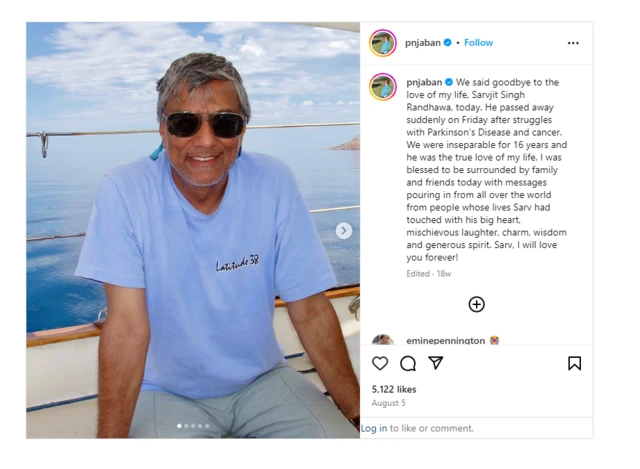Go to the next photo with the arrow
Image resolution: width=640 pixels, height=469 pixels.
tap(343, 230)
